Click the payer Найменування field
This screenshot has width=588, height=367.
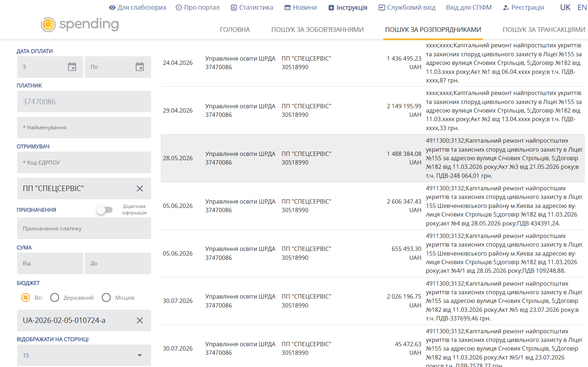point(84,128)
